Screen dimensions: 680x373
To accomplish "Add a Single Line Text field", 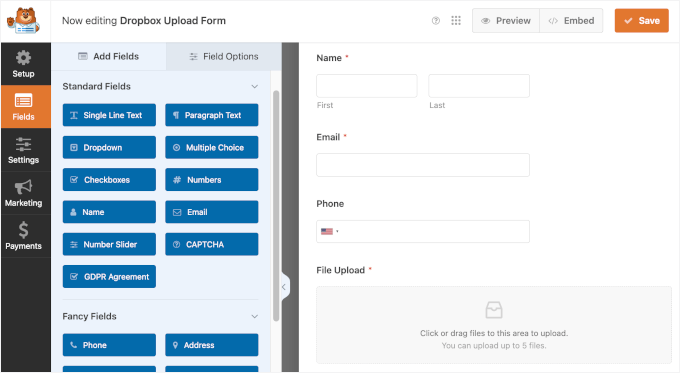I will [109, 115].
